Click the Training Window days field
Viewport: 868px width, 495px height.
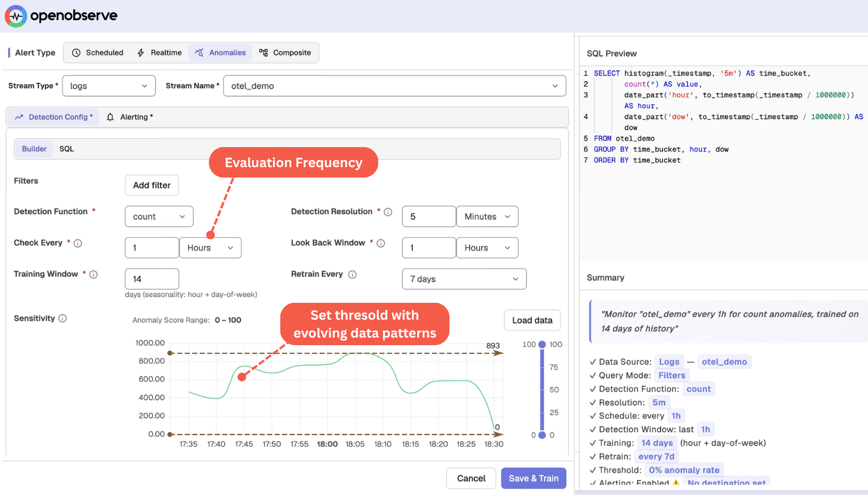152,279
